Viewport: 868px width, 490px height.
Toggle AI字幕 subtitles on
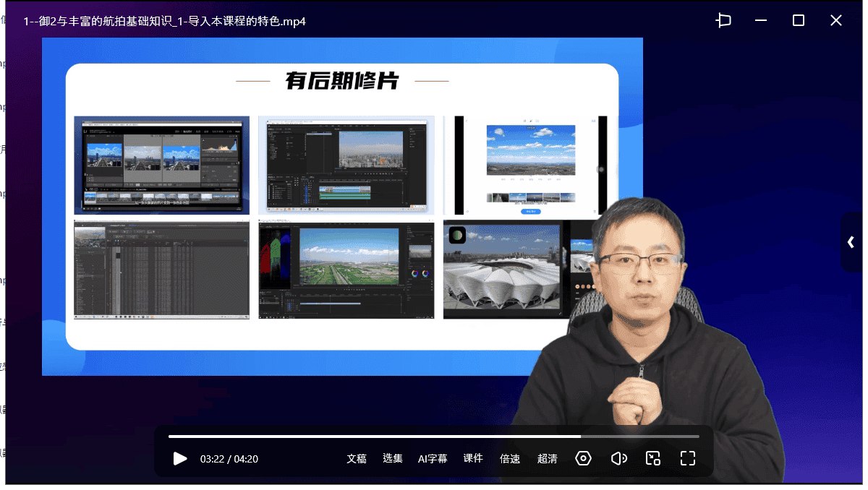pos(433,458)
